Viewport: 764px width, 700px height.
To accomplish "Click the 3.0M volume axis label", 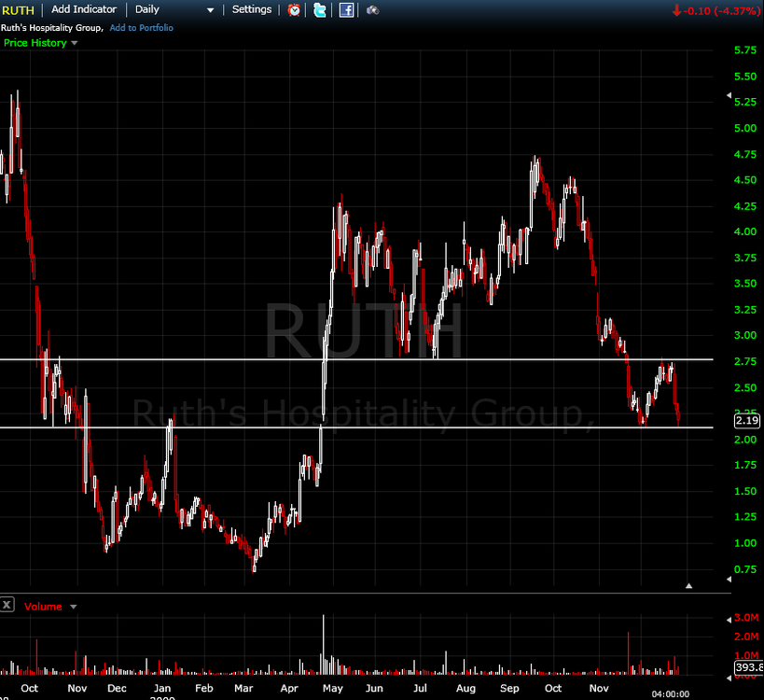I will click(x=747, y=618).
